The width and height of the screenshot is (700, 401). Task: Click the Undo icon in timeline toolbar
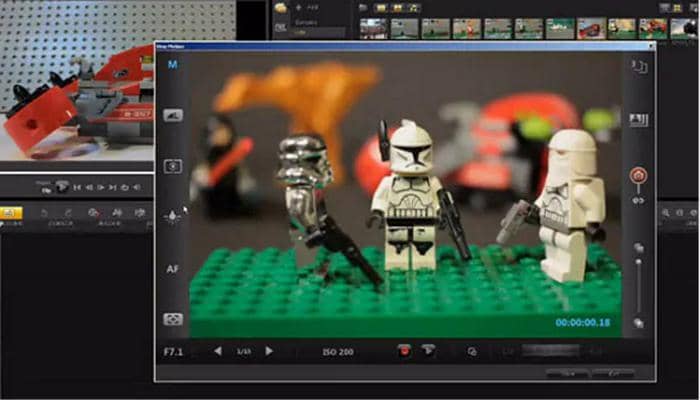pos(44,213)
